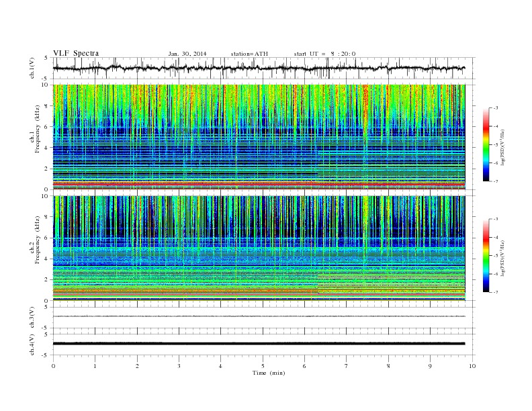The width and height of the screenshot is (532, 411).
Task: Click time axis tick label "7"
Action: click(347, 366)
